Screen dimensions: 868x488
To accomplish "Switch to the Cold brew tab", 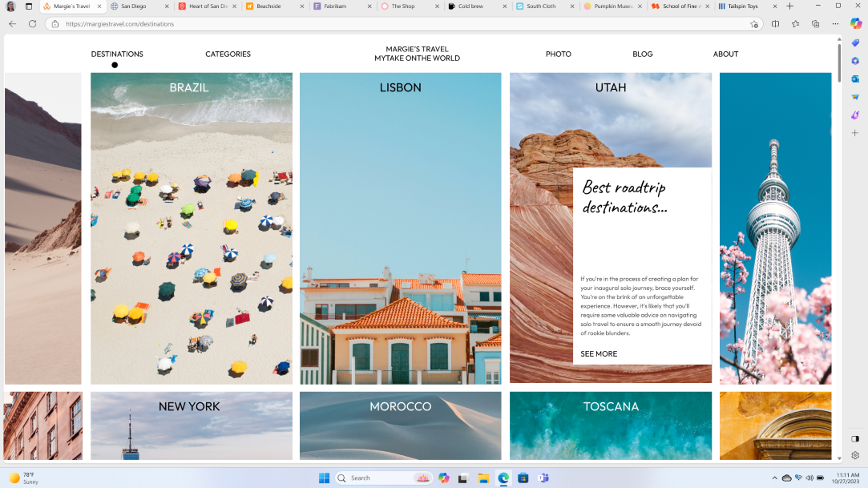I will pyautogui.click(x=472, y=6).
